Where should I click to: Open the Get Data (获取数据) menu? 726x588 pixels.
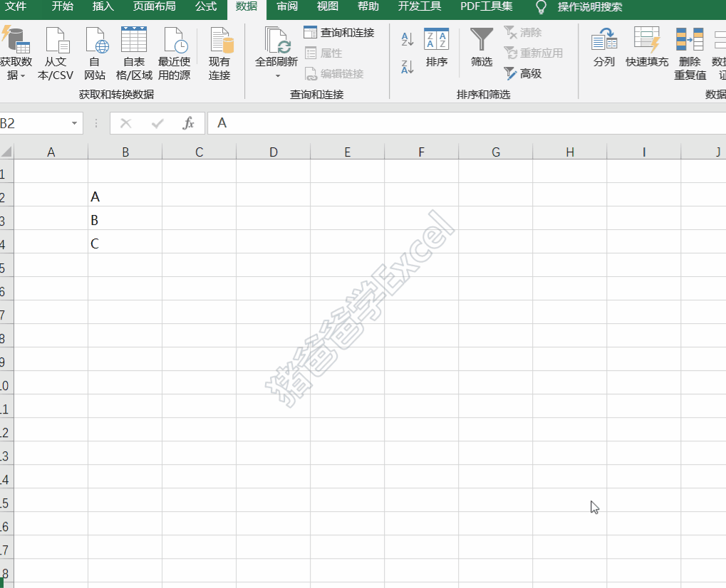[x=16, y=53]
